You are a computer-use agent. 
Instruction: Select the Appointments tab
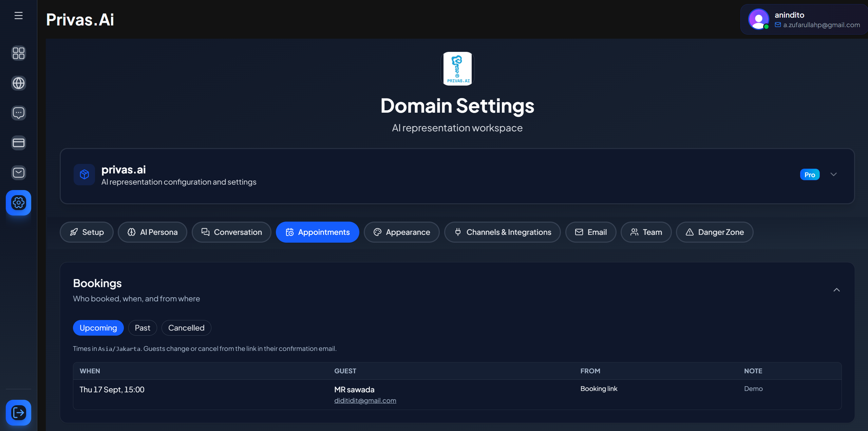coord(318,232)
